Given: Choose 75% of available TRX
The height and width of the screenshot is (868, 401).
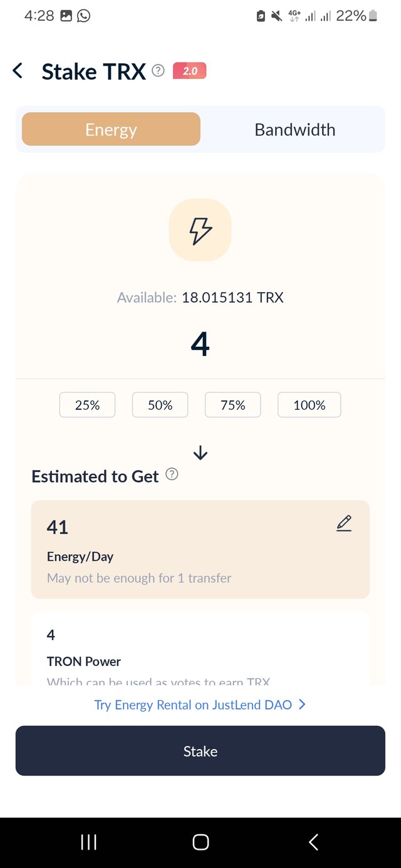Looking at the screenshot, I should click(x=232, y=405).
